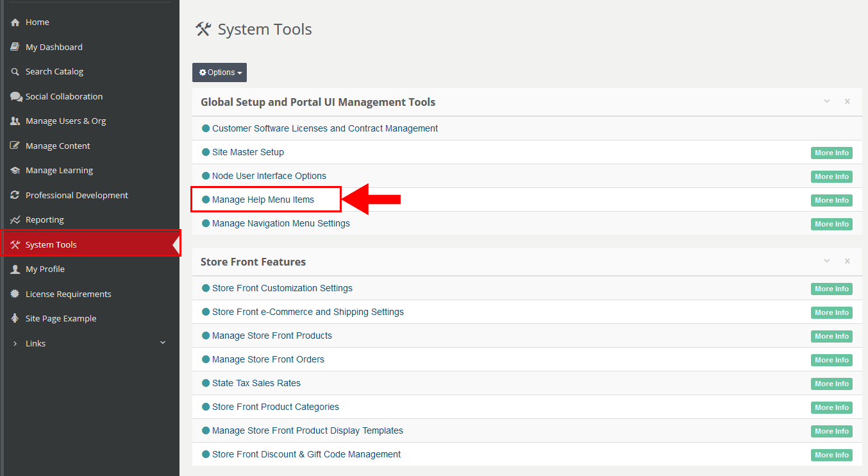The image size is (868, 476).
Task: Select the My Profile person icon
Action: pos(14,269)
